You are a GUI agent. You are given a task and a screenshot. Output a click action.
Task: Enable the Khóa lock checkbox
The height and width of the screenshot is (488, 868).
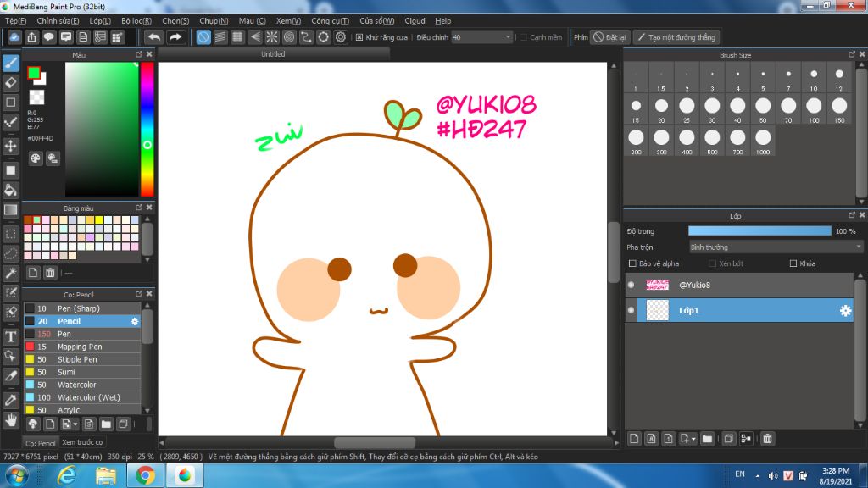[x=793, y=263]
